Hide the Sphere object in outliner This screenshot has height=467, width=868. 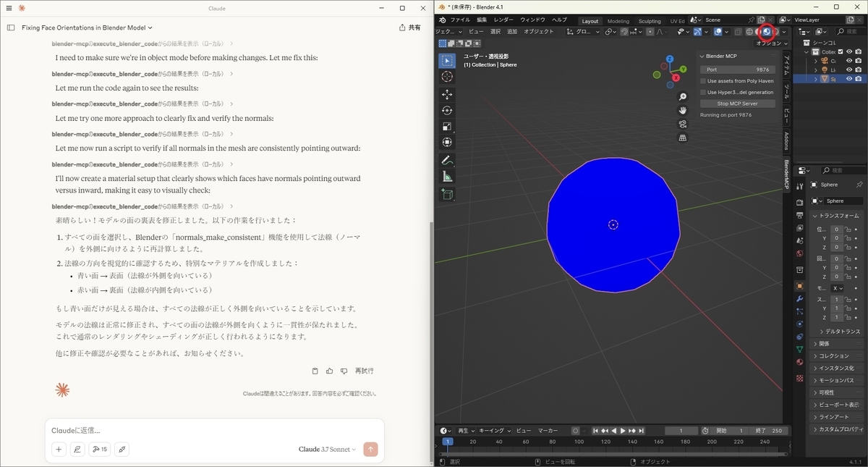pyautogui.click(x=849, y=79)
